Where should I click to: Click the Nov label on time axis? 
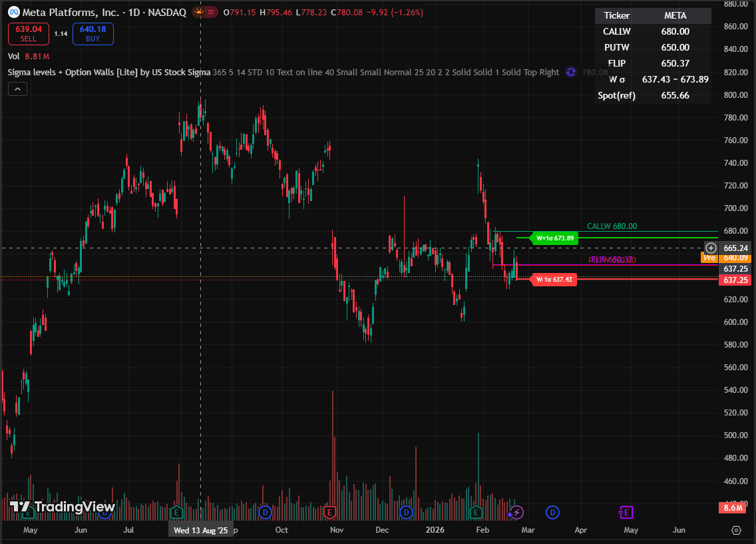337,530
